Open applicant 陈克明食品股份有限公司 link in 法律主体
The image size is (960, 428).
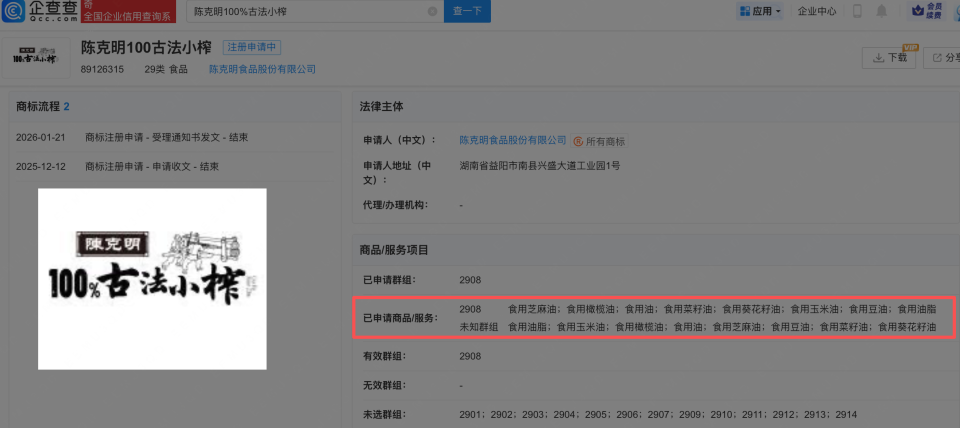point(513,140)
